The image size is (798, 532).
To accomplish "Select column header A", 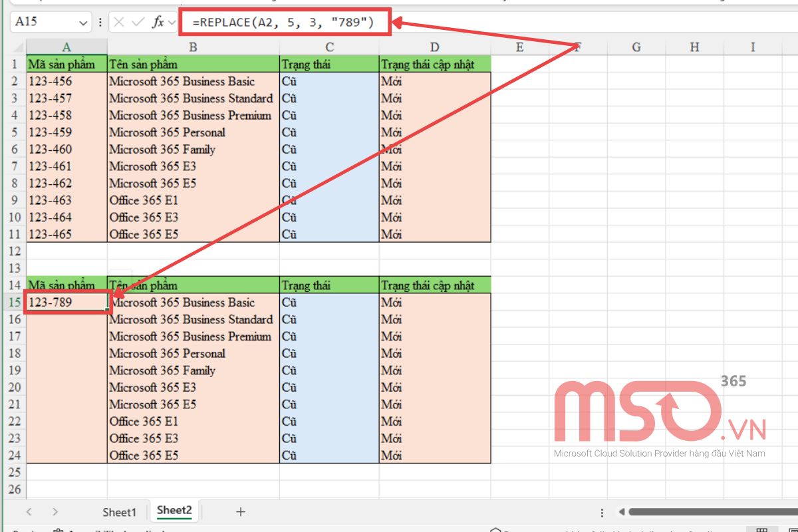I will 66,47.
